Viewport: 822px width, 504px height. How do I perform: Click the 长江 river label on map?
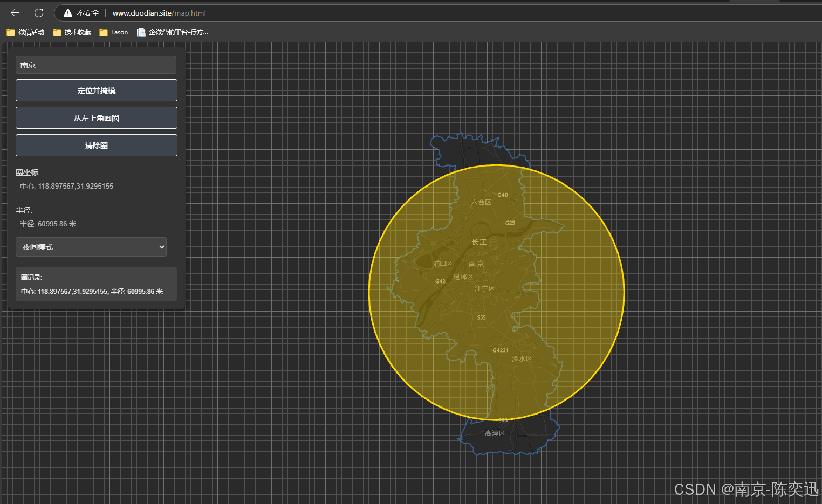coord(479,242)
